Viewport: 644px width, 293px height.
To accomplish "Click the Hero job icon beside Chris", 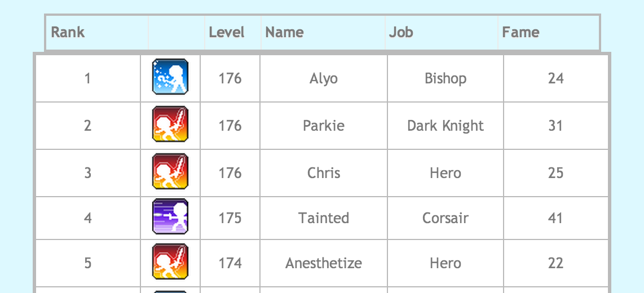I will [170, 172].
